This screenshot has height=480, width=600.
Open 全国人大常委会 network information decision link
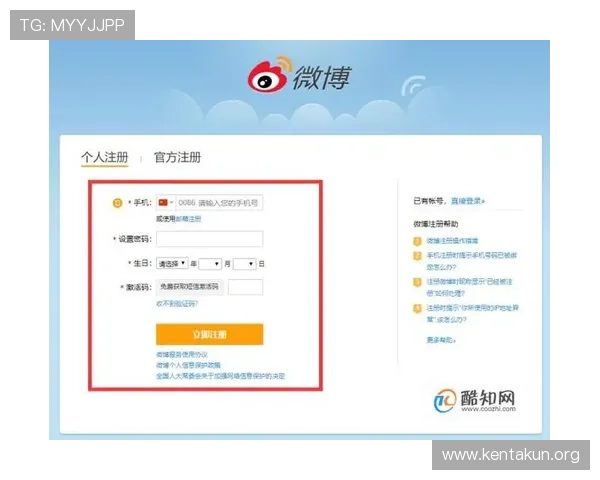click(220, 376)
